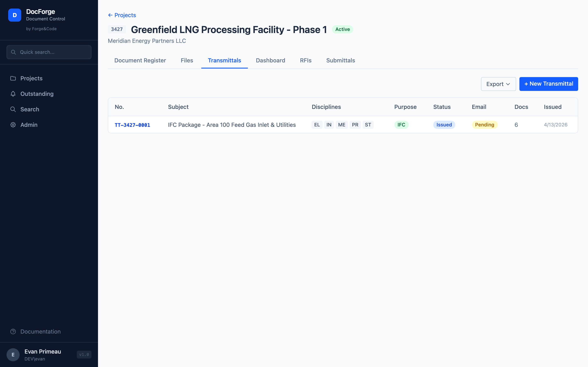Click the Admin gear icon
Image resolution: width=588 pixels, height=367 pixels.
coord(13,125)
